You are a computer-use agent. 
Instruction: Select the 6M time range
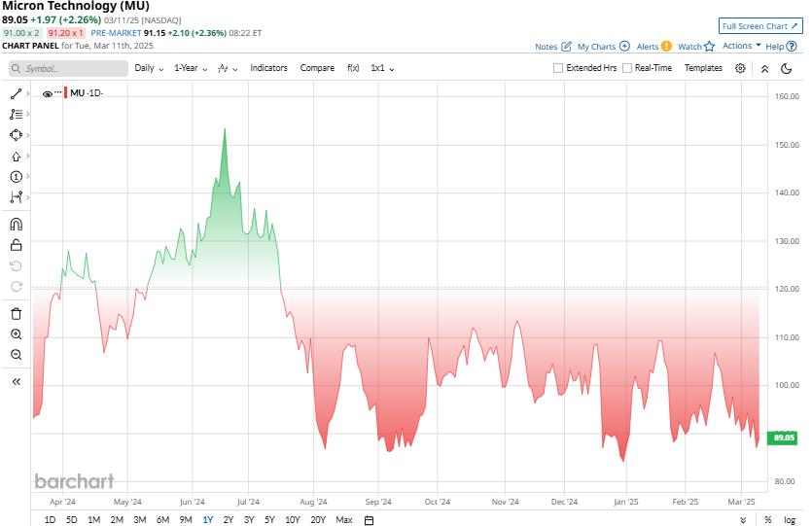tap(162, 520)
